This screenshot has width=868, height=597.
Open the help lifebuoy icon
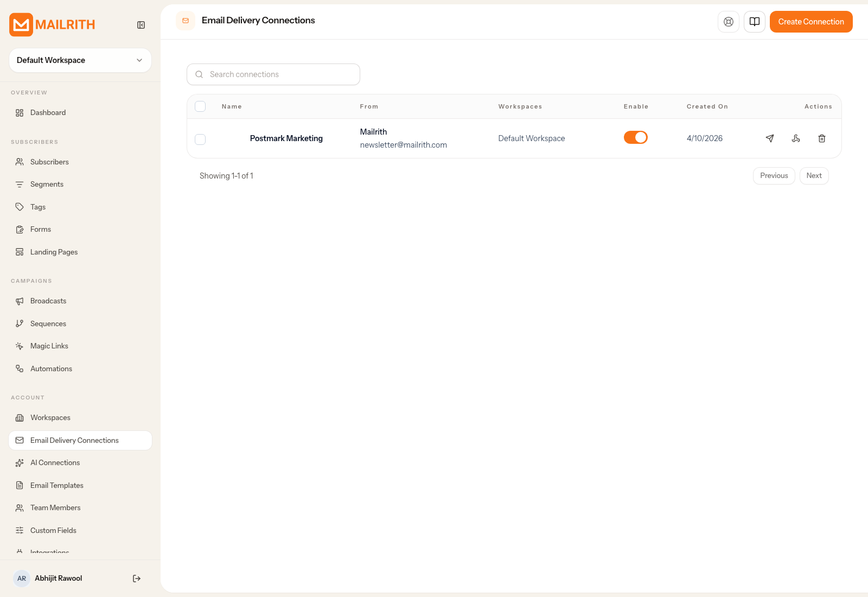tap(729, 22)
